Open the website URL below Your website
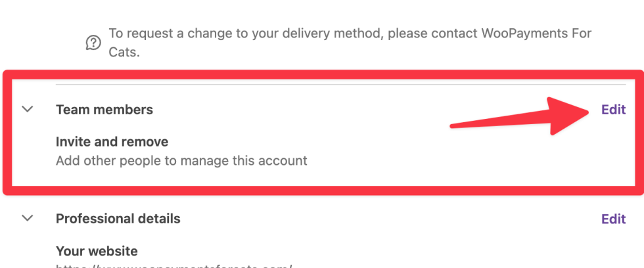The width and height of the screenshot is (644, 268). 174,265
